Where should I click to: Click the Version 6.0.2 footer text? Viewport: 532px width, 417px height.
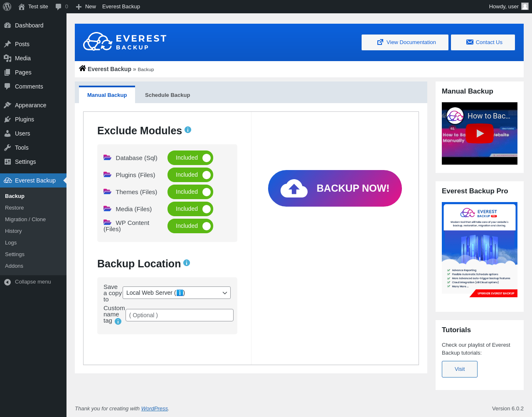coord(508,409)
